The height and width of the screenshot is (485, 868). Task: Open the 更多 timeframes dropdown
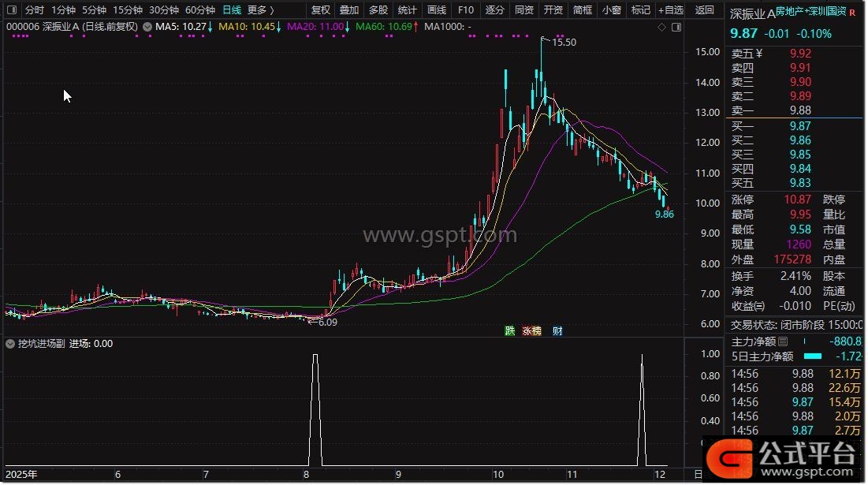[x=260, y=10]
